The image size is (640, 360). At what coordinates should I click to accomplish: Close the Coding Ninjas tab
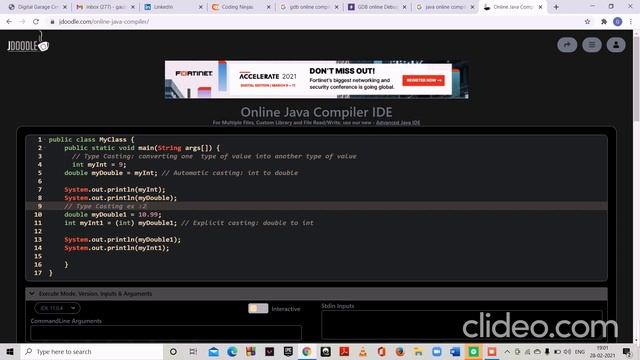pos(268,7)
